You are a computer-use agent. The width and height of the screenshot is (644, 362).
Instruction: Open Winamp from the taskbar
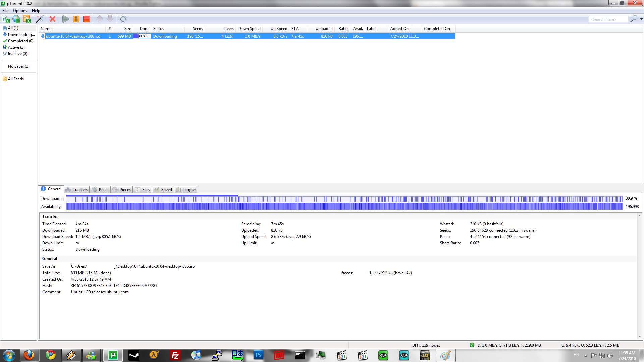[71, 355]
